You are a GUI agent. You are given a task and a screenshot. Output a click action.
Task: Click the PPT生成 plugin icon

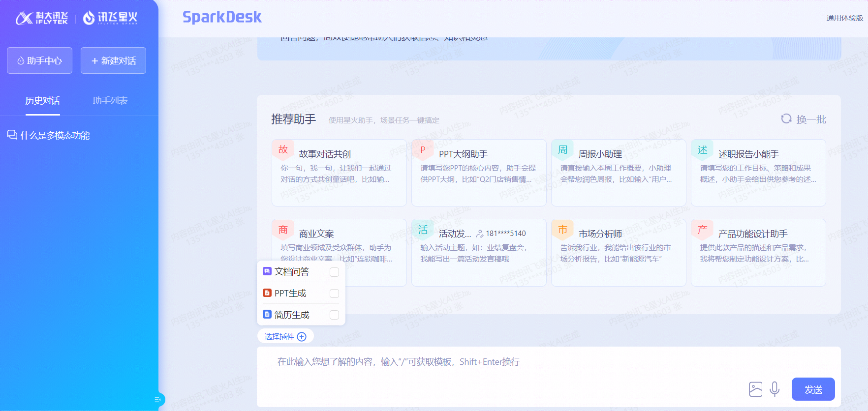267,293
